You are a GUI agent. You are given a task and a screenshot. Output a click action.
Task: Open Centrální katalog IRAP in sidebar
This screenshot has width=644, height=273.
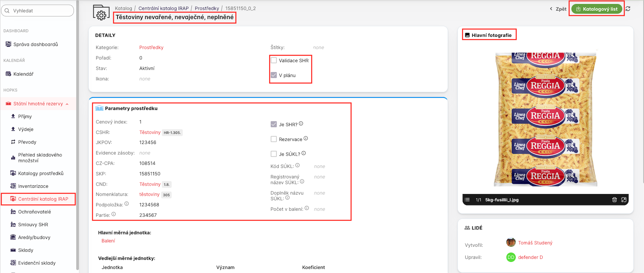pyautogui.click(x=43, y=199)
